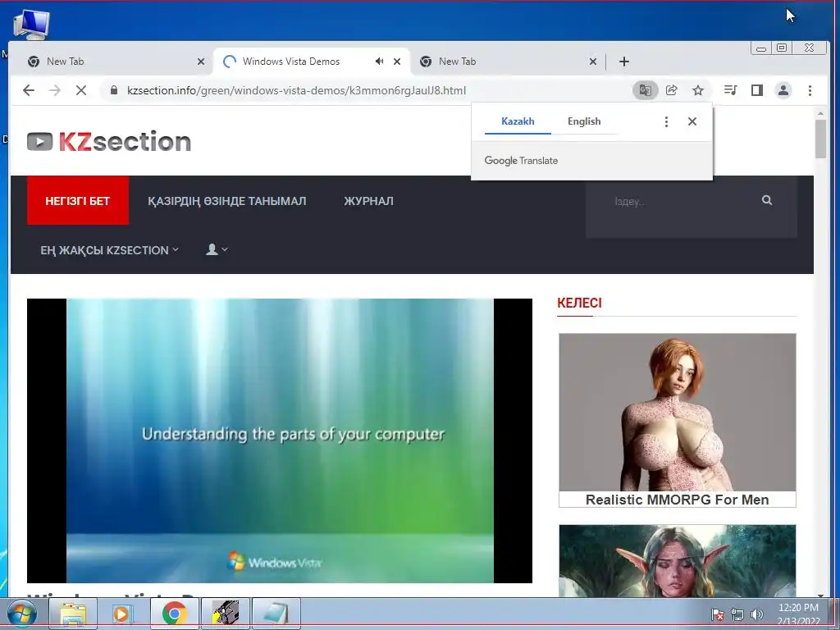Open the KZsection logo homepage

(109, 141)
